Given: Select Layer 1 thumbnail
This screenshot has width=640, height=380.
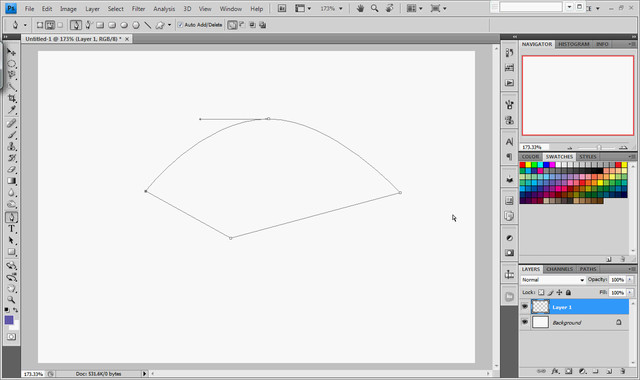Looking at the screenshot, I should click(x=540, y=307).
